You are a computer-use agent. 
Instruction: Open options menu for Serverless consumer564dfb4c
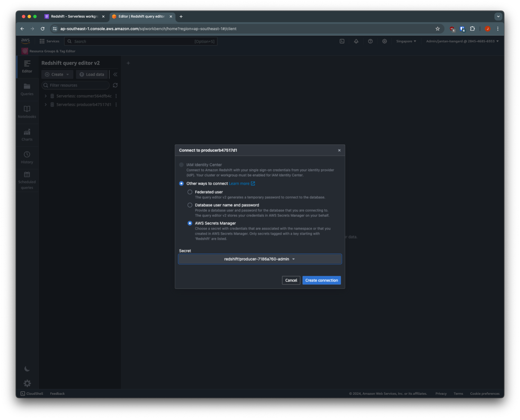116,96
